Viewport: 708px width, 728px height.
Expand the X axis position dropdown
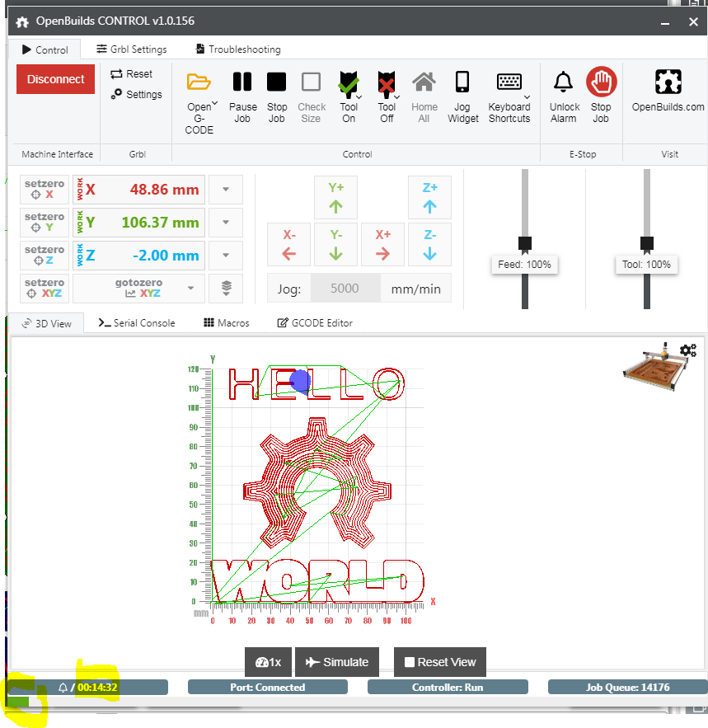pos(225,189)
